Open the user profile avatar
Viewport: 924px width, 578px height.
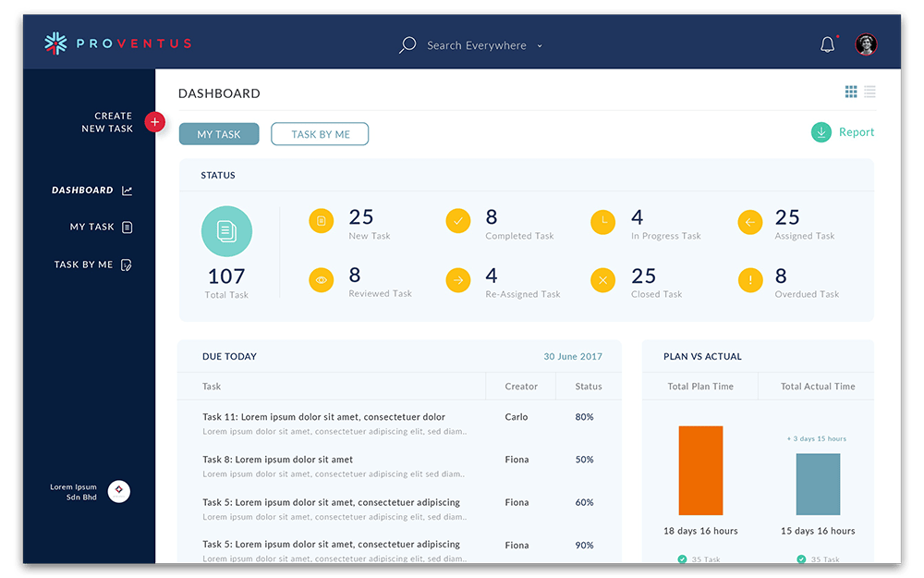(866, 44)
